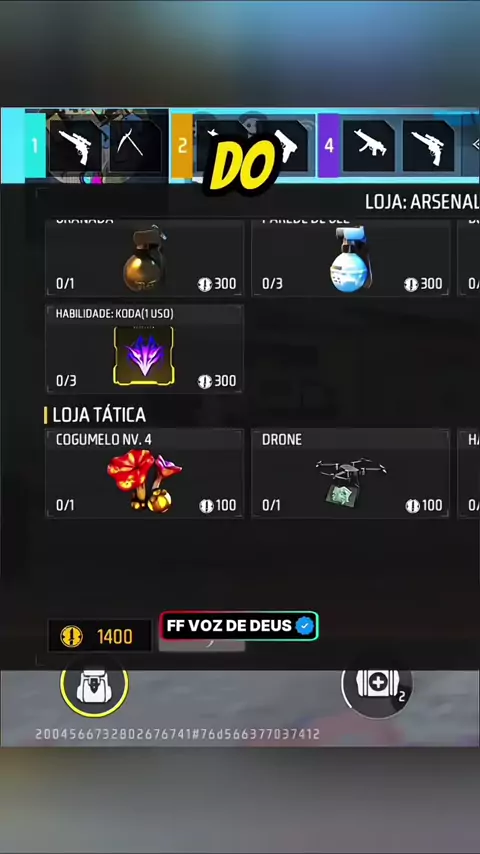
Task: Select the Habilidade: Koda skill card
Action: click(x=144, y=349)
